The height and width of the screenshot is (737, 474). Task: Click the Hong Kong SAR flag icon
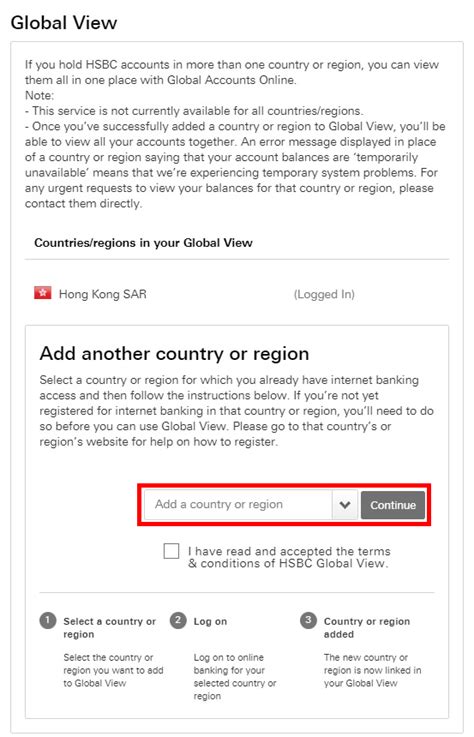point(43,293)
